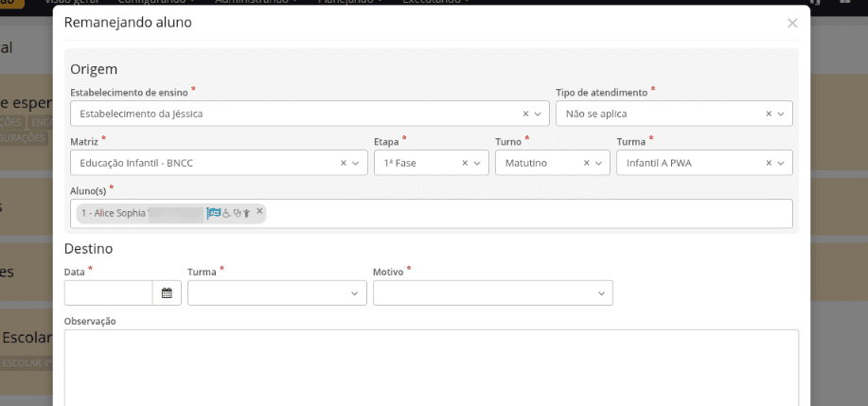Close the Remanejando aluno dialog
868x406 pixels.
tap(792, 23)
